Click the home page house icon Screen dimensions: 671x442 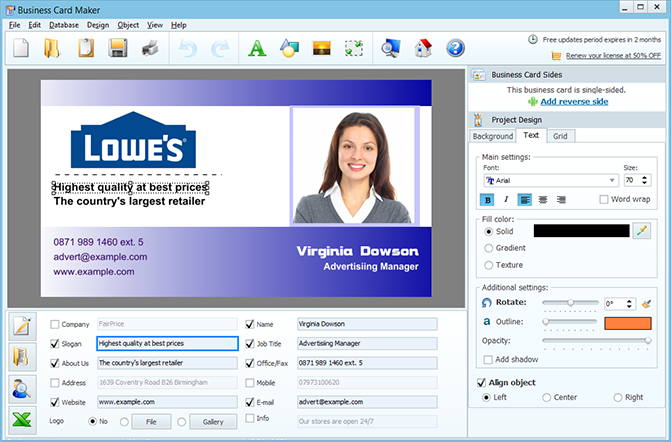tap(423, 48)
